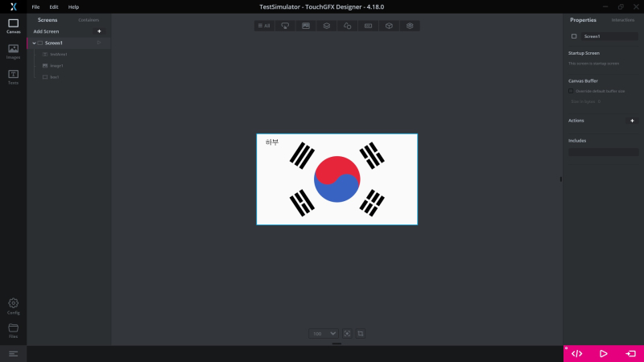This screenshot has height=362, width=644.
Task: Open the Shapes widget category in the toolbar
Action: tap(348, 26)
